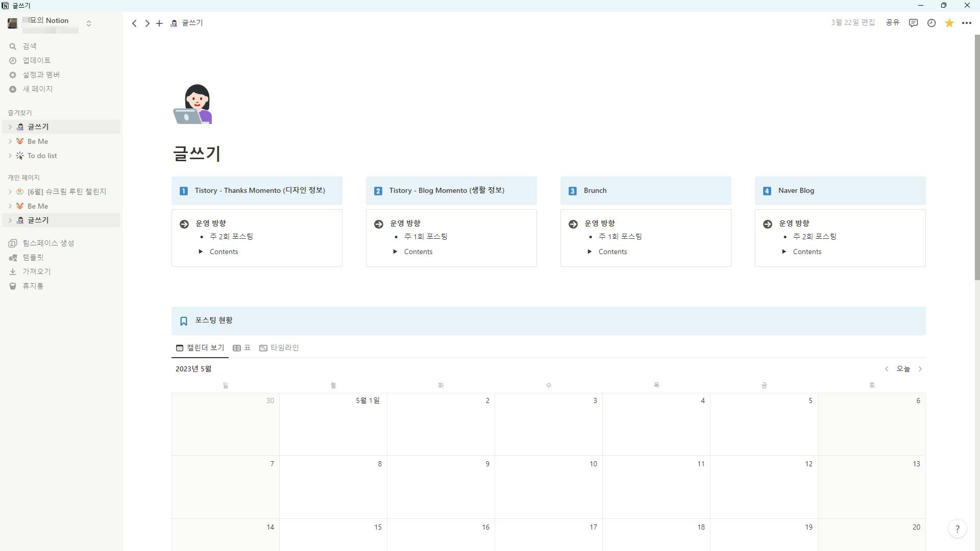Switch to the 타임라인 view tab
980x551 pixels.
[279, 348]
